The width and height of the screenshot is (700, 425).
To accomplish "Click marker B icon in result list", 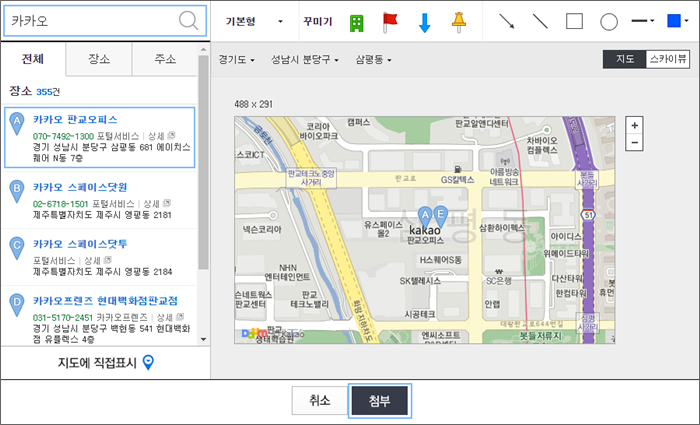I will point(17,191).
